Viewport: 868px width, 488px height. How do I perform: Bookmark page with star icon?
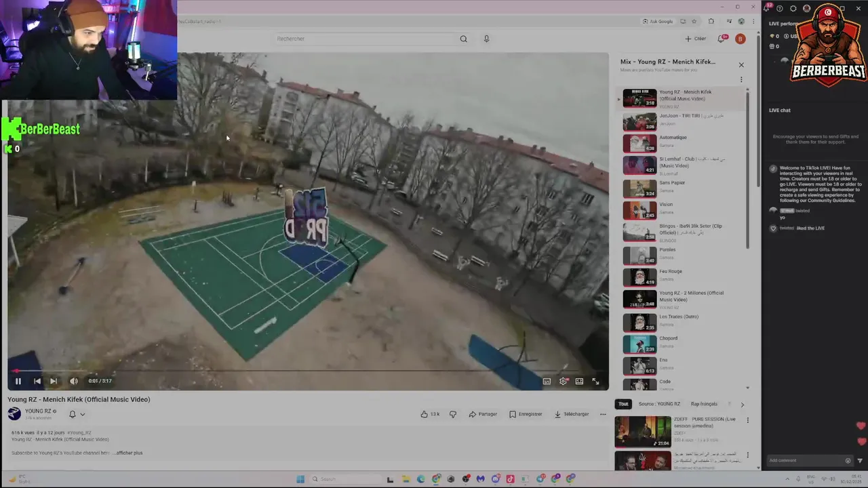pos(694,21)
